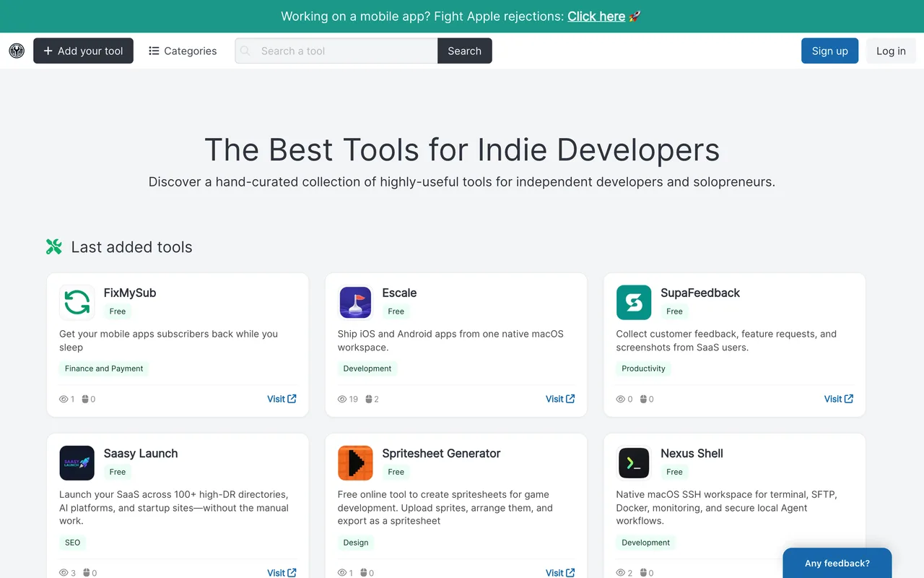Click Visit link on SupaFeedback card

[839, 399]
